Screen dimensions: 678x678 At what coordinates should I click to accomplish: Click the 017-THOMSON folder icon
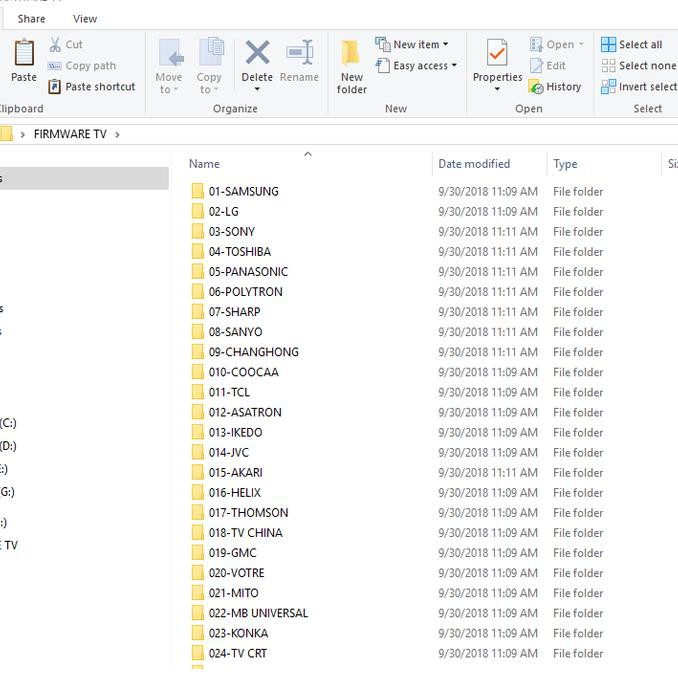[x=198, y=512]
